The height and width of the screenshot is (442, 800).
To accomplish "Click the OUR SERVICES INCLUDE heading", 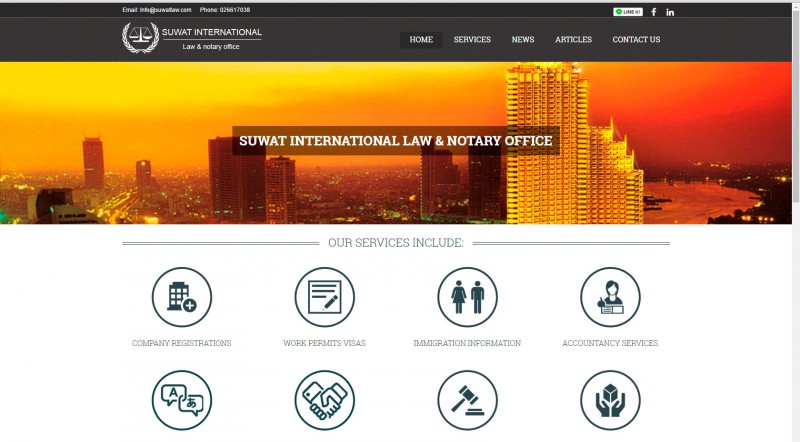I will click(x=396, y=243).
